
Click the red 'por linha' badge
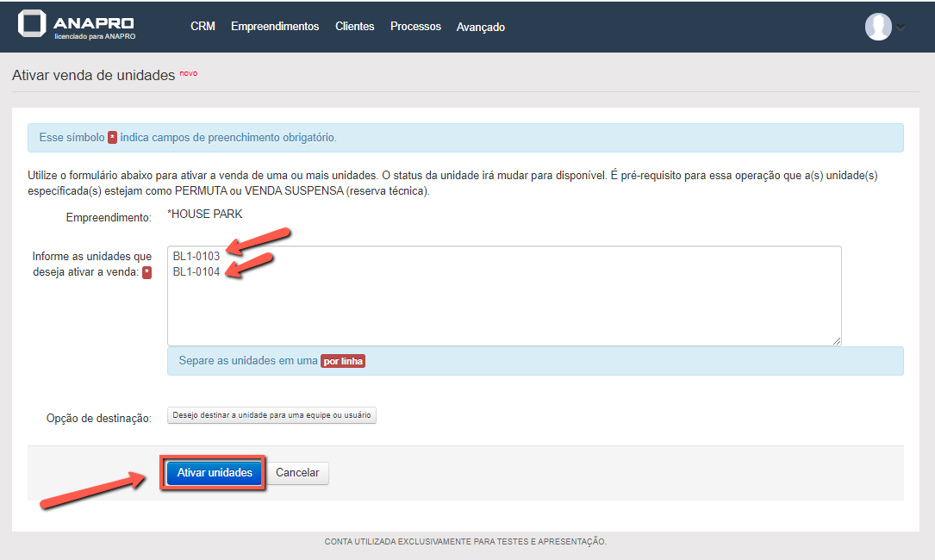tap(343, 362)
